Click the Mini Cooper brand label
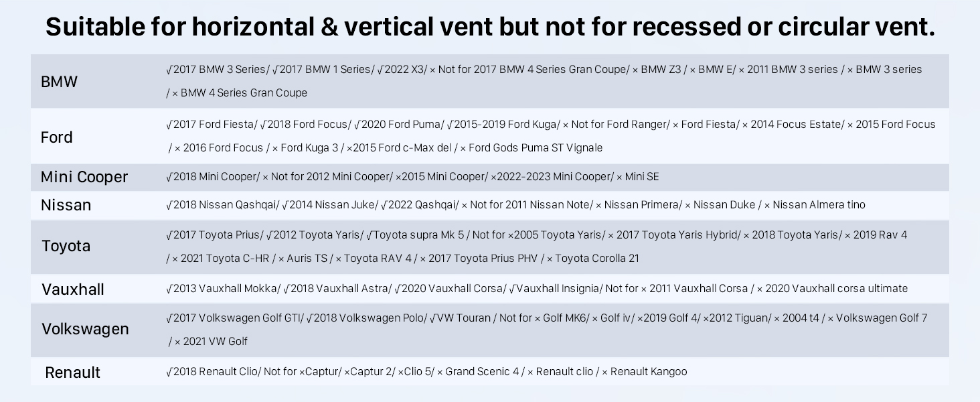This screenshot has width=980, height=402. pos(84,177)
